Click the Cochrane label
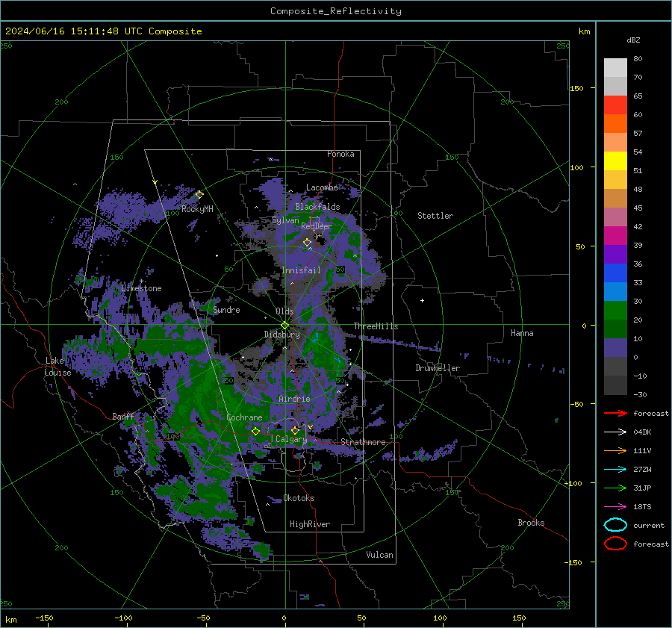Screen dimensions: 672x628 (x=244, y=417)
